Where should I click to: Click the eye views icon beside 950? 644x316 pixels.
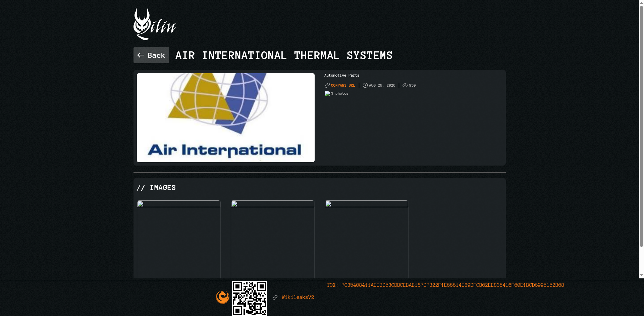click(x=405, y=86)
